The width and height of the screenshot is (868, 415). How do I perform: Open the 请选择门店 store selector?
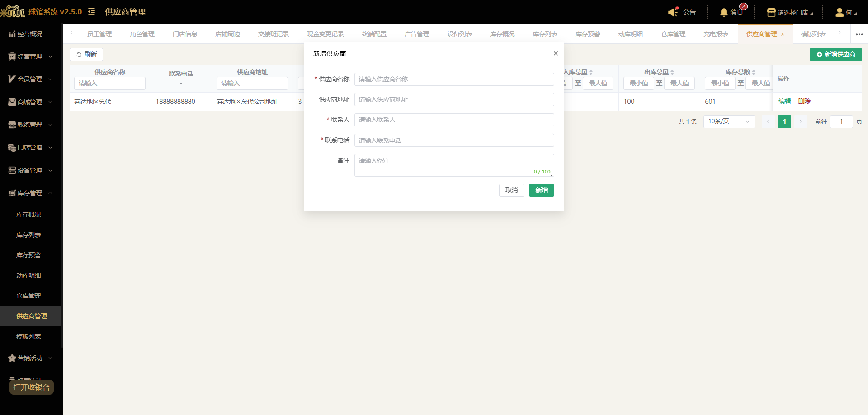click(790, 13)
